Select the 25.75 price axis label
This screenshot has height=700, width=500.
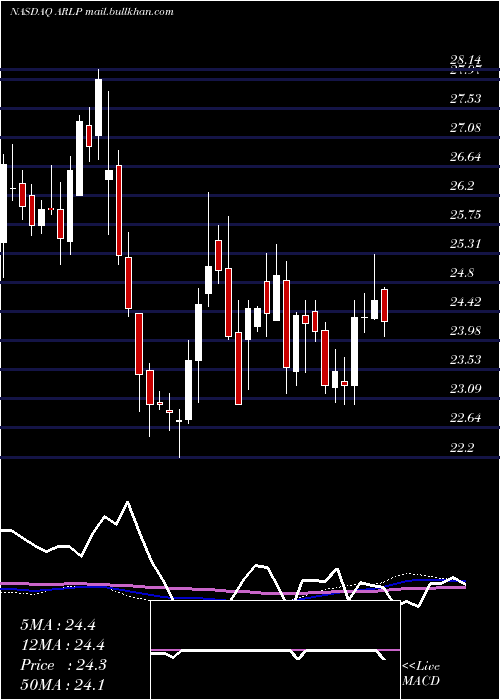(465, 215)
